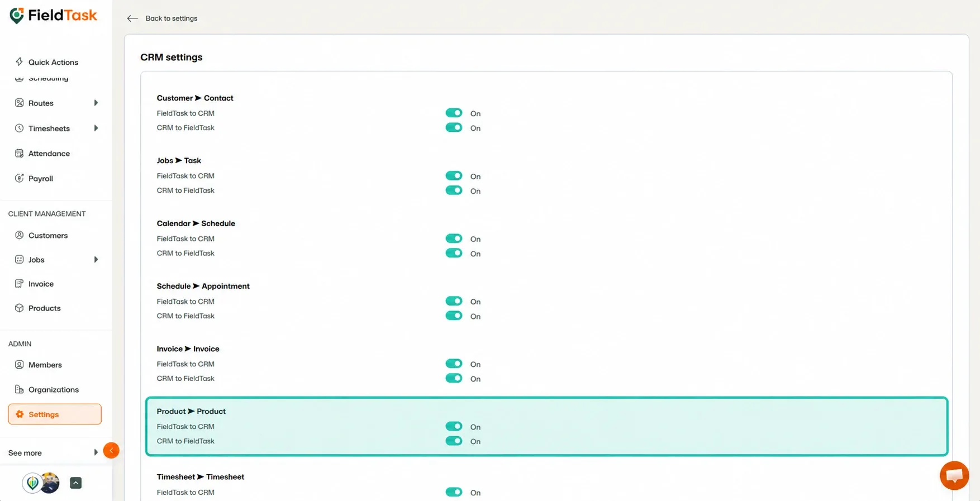The image size is (980, 501).
Task: Click the Products box icon
Action: pos(19,308)
